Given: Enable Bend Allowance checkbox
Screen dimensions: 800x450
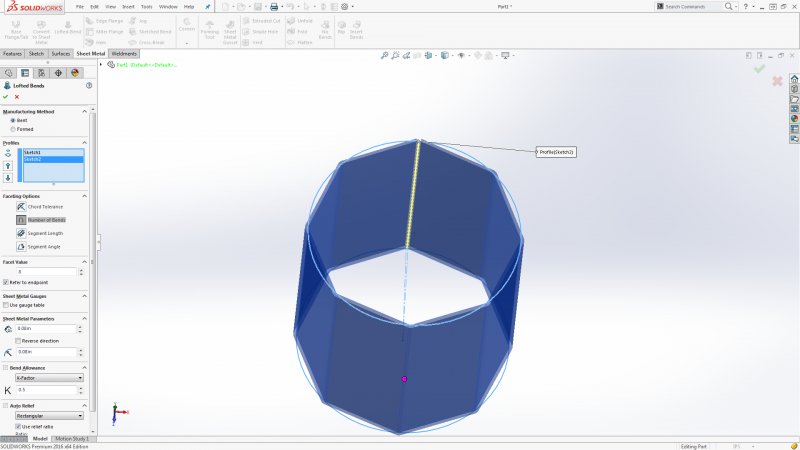Looking at the screenshot, I should coord(6,368).
